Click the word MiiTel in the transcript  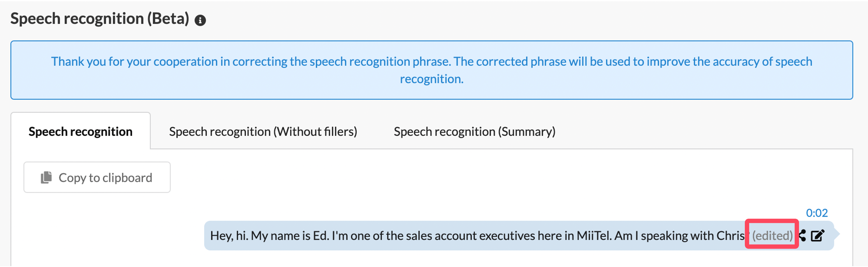pos(594,235)
